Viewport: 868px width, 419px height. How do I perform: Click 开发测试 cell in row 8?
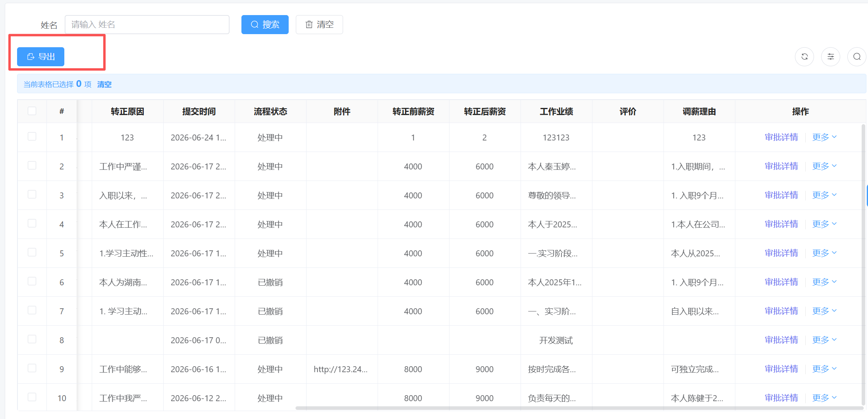[x=556, y=340]
